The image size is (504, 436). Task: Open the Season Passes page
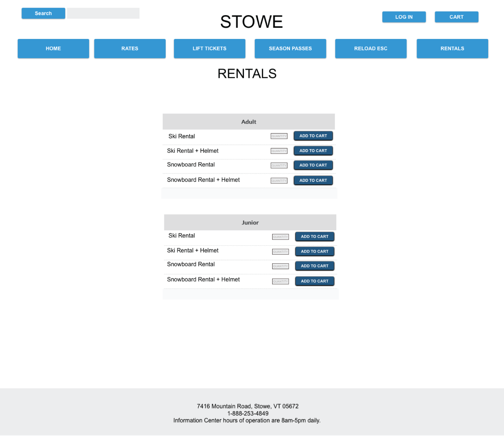click(x=290, y=49)
